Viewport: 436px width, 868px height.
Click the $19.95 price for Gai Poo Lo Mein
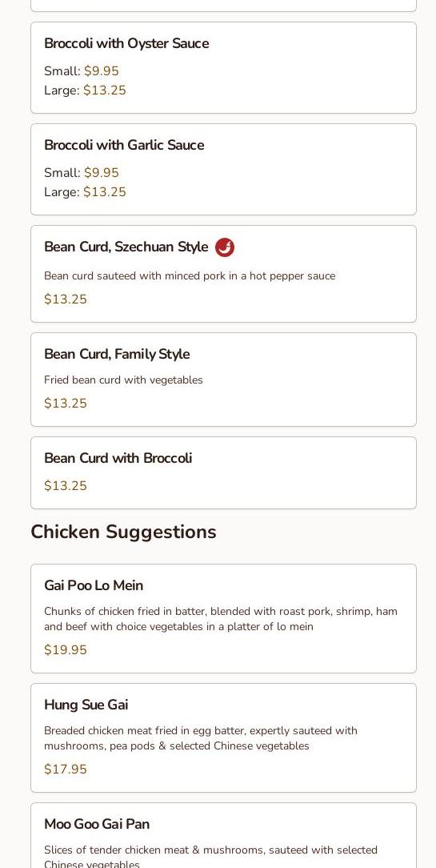point(66,650)
